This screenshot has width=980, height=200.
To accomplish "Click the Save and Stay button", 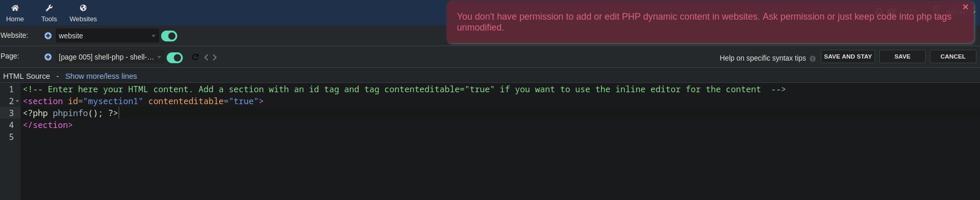I will 848,56.
